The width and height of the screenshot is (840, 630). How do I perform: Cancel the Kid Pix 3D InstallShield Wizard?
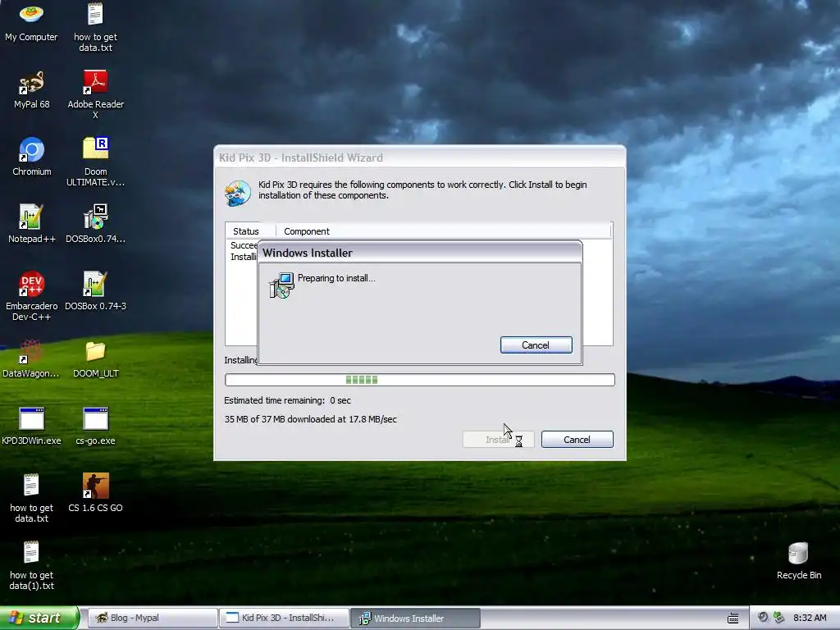pyautogui.click(x=577, y=440)
